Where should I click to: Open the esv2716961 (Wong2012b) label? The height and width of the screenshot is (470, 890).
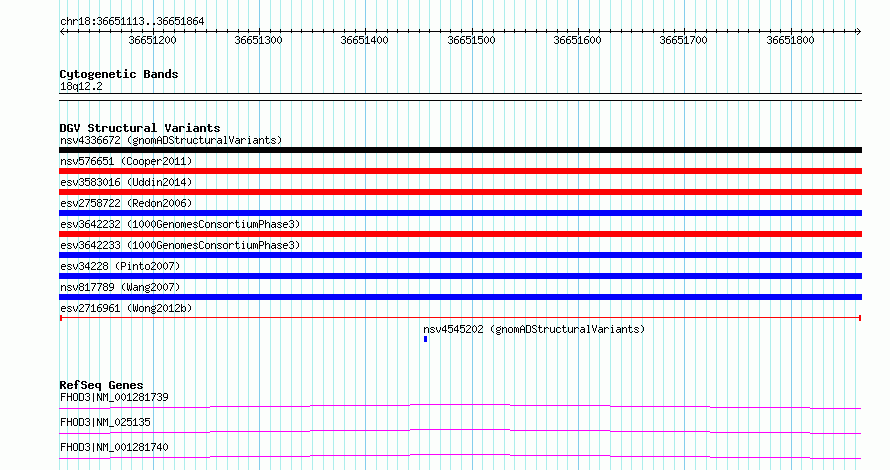(126, 308)
